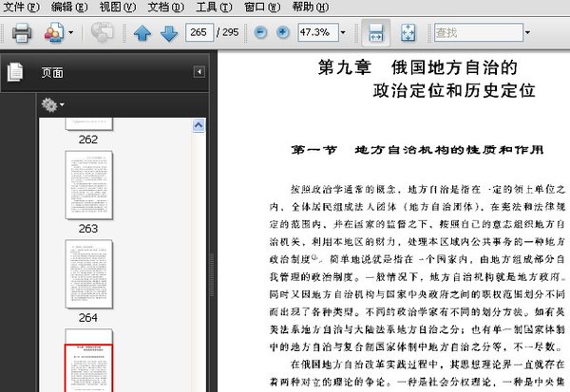Click the section heading 第一节
Viewport: 570px width, 392px height.
tap(314, 150)
